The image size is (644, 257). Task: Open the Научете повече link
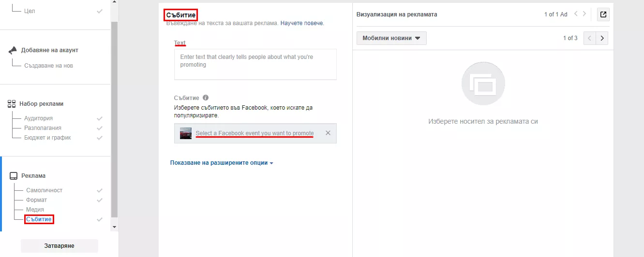(x=302, y=23)
